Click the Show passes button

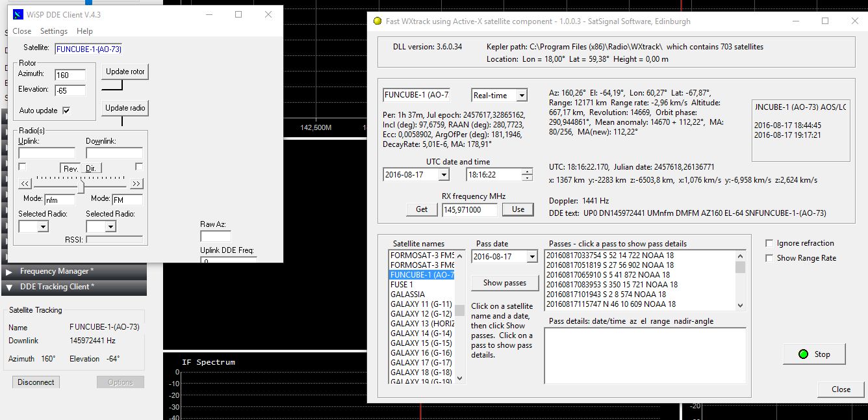[x=505, y=283]
